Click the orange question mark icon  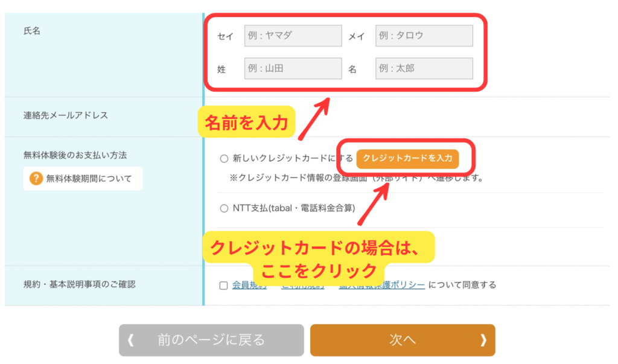[36, 179]
